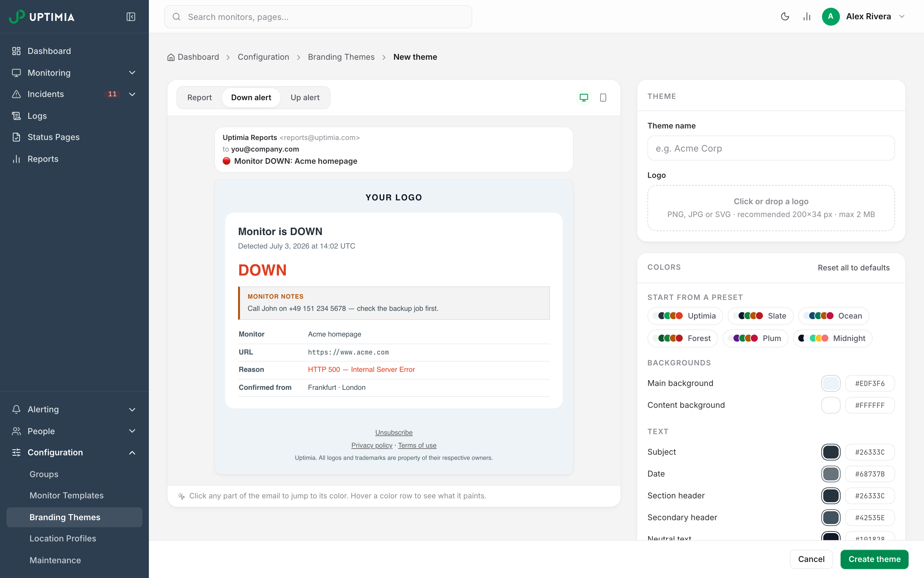Image resolution: width=924 pixels, height=578 pixels.
Task: Click the search magnifier icon
Action: (x=176, y=17)
